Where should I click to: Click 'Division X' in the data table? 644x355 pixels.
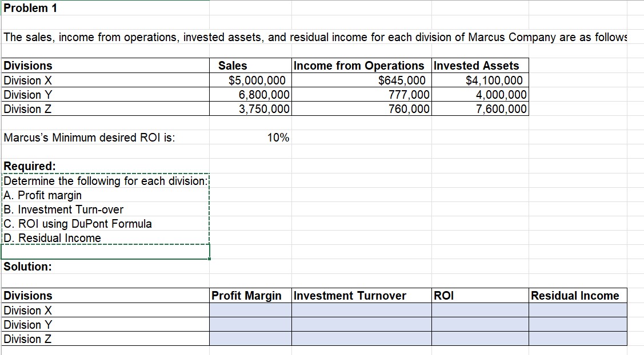[105, 80]
